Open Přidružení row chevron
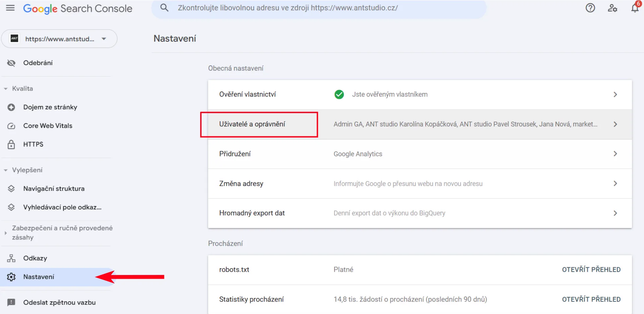 (x=615, y=154)
